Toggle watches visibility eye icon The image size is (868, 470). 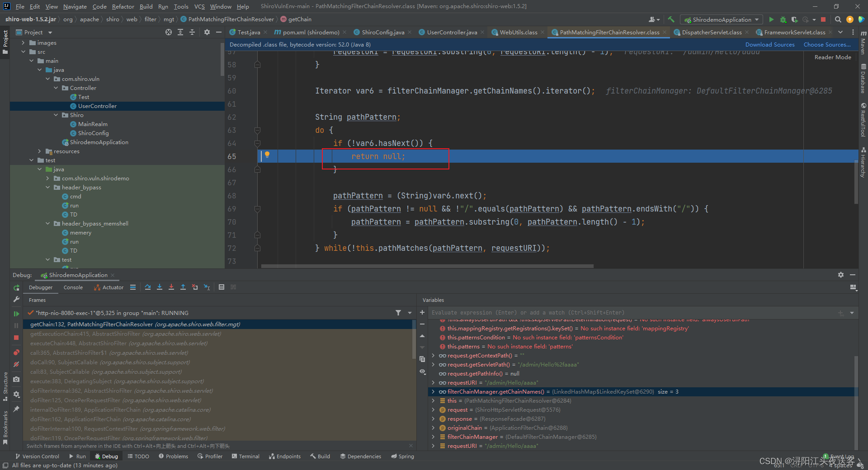click(422, 371)
